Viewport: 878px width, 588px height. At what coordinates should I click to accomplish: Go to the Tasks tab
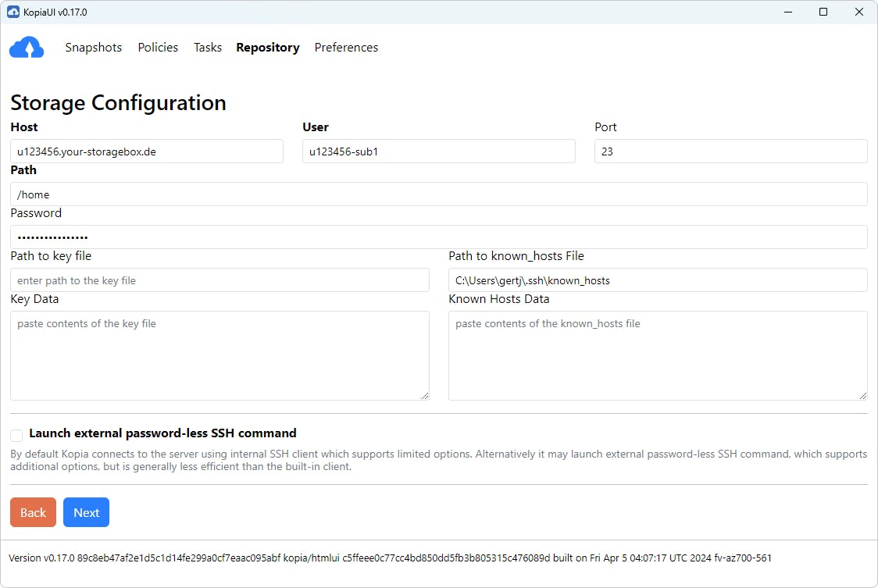coord(208,48)
